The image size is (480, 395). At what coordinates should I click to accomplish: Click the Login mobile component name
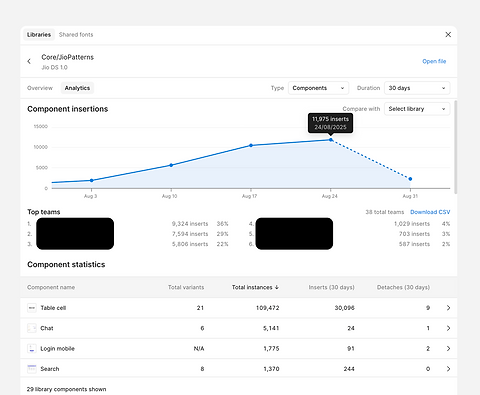point(58,349)
